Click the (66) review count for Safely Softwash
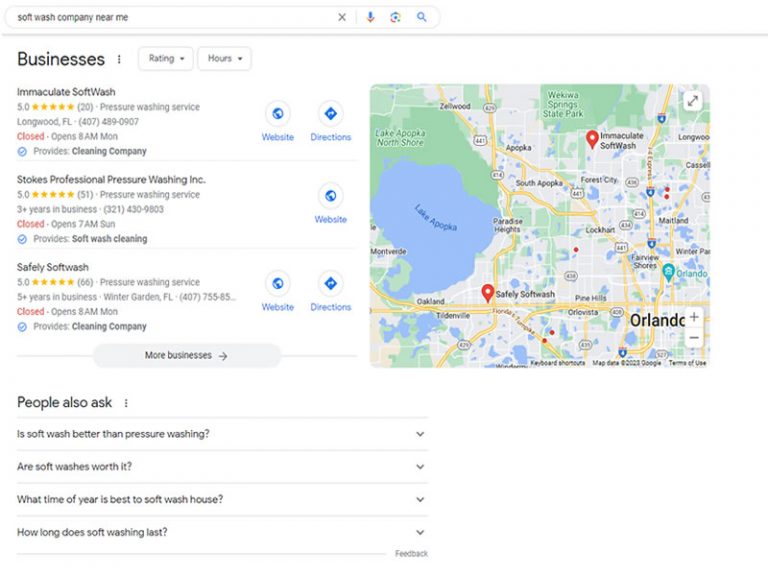 click(85, 282)
